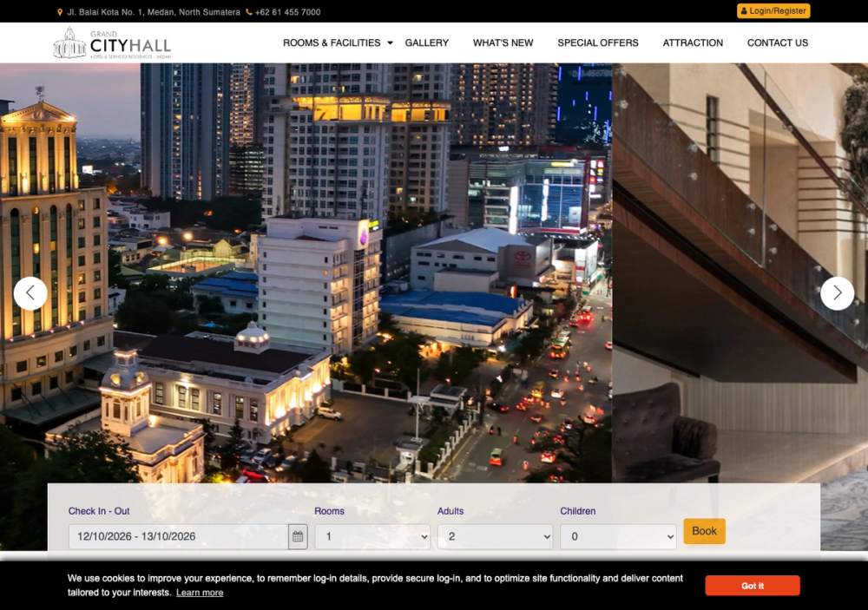Image resolution: width=868 pixels, height=610 pixels.
Task: Accept cookies with Got it button
Action: [x=753, y=586]
